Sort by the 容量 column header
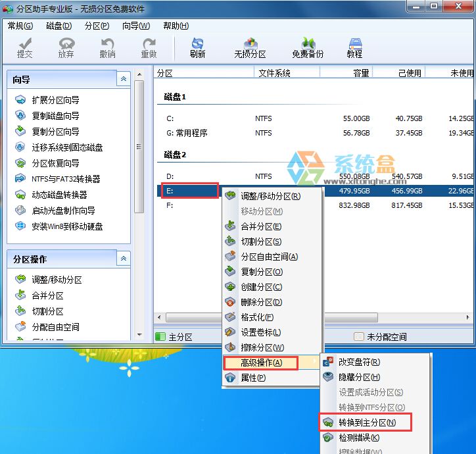476x454 pixels. [346, 73]
